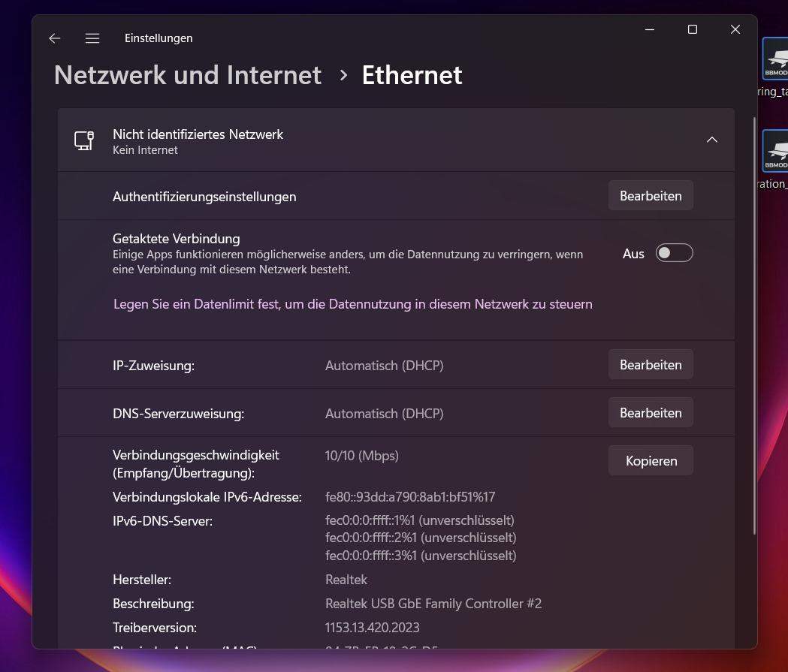Collapse the Nicht identifiziertes Netzwerk section

click(x=711, y=140)
